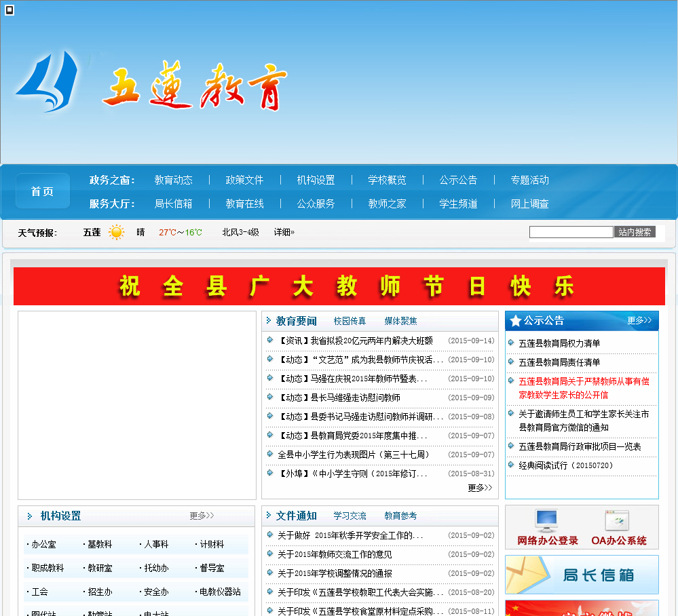Viewport: 678px width, 616px height.
Task: Switch to the 校园传真 tab
Action: click(x=350, y=321)
